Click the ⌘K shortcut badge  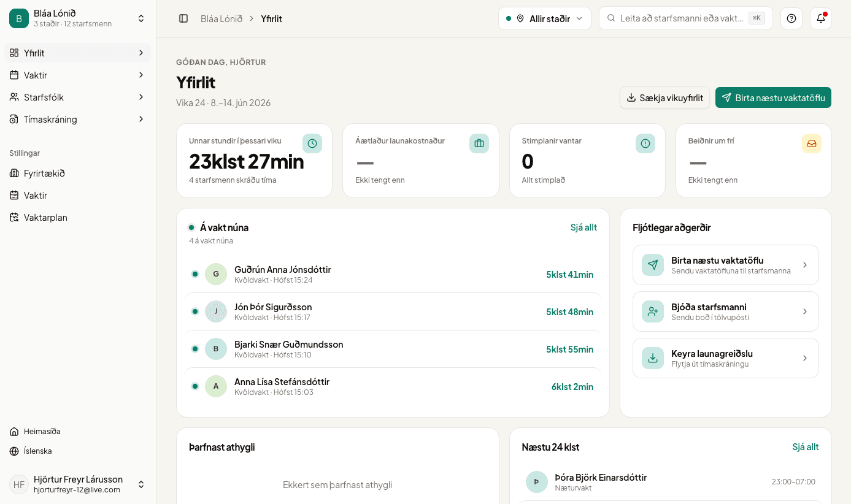(757, 18)
